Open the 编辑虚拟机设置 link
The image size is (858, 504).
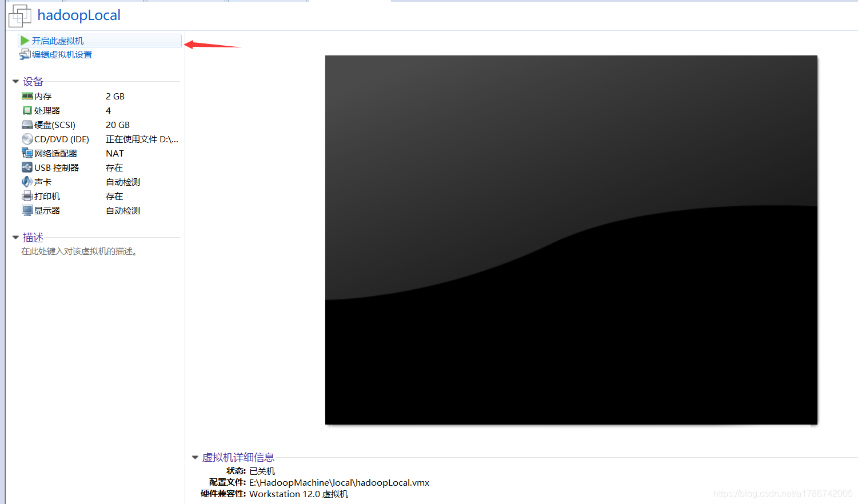pos(62,55)
